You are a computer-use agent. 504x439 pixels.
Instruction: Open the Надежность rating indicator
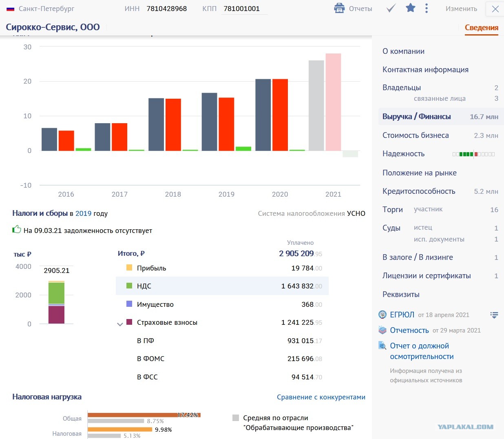point(473,154)
